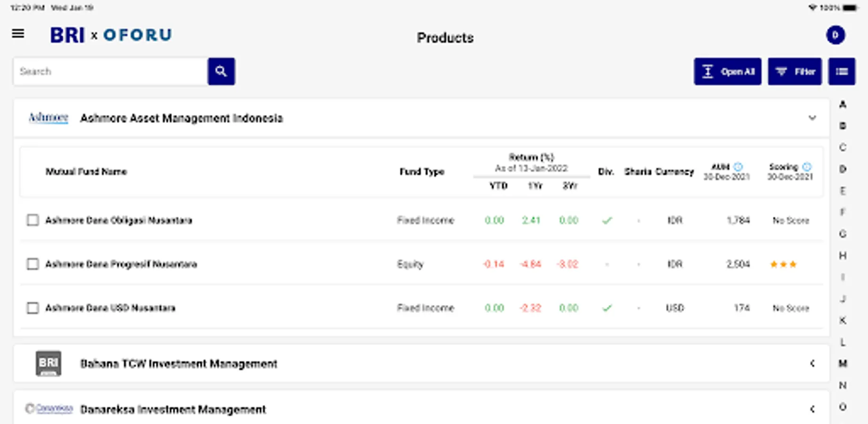
Task: Show Scoring info tooltip icon
Action: (x=807, y=167)
